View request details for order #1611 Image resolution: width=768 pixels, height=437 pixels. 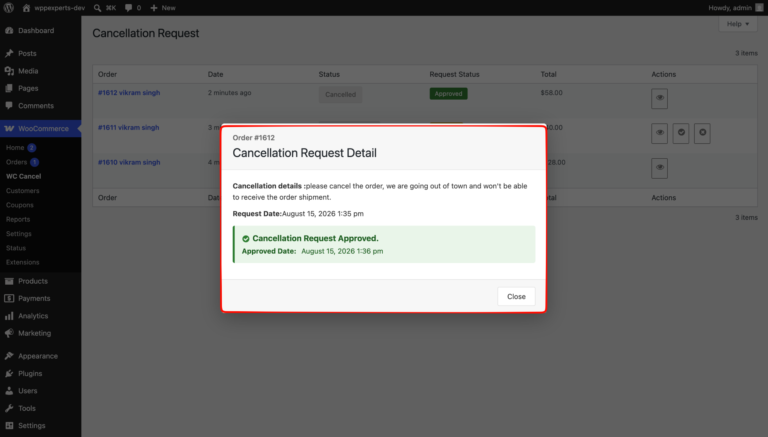tap(659, 133)
